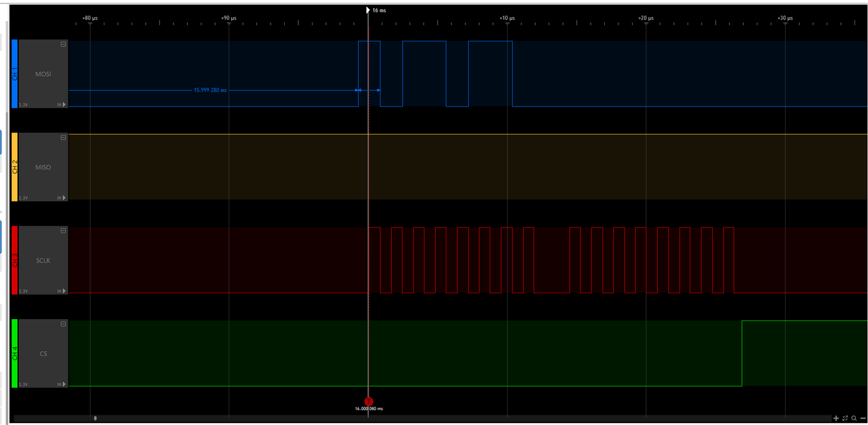The image size is (868, 425).
Task: Select the MOSI channel label
Action: click(43, 73)
